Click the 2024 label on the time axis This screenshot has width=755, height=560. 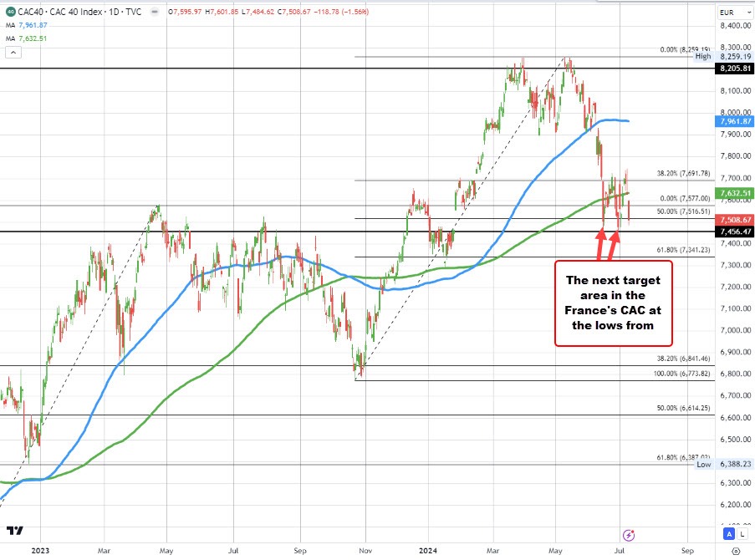428,550
